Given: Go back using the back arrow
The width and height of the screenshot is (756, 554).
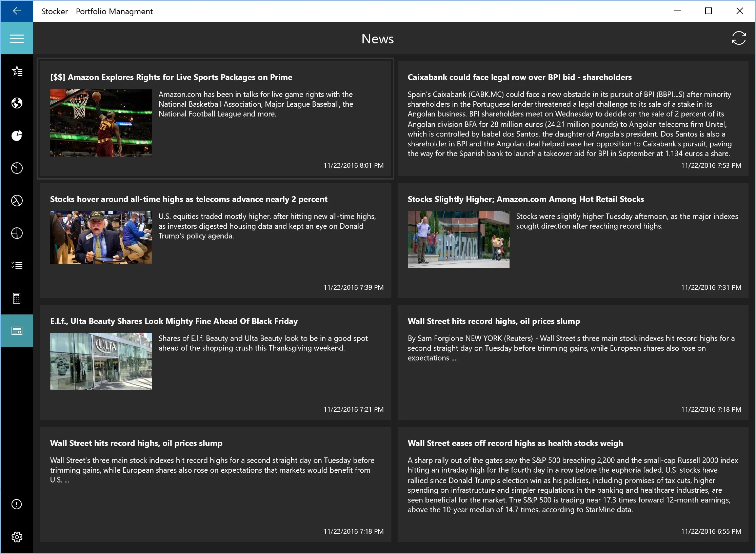Looking at the screenshot, I should pos(17,11).
